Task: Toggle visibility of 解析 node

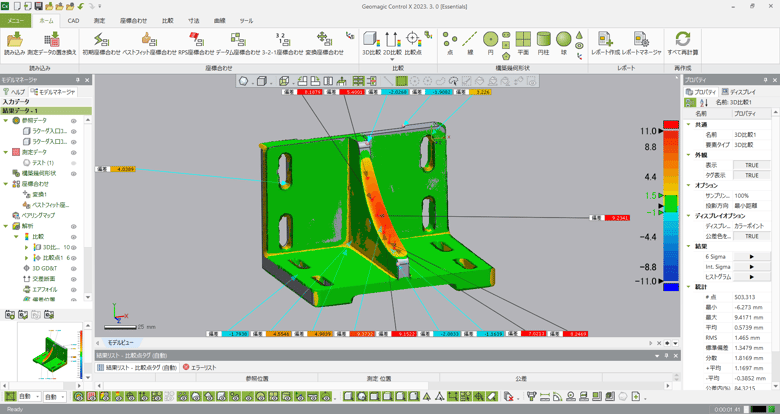Action: pyautogui.click(x=73, y=226)
